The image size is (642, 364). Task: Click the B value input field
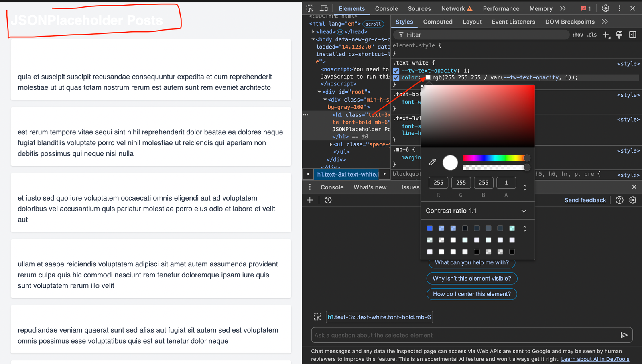484,183
